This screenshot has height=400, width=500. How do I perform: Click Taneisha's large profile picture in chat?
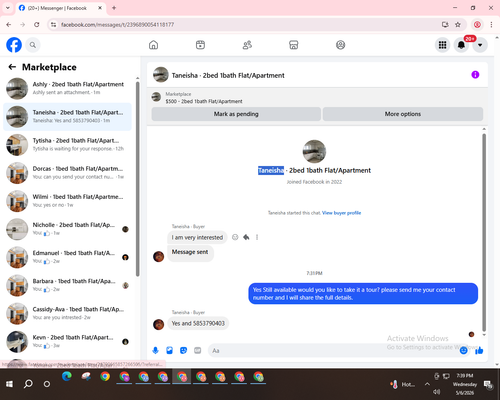[314, 151]
